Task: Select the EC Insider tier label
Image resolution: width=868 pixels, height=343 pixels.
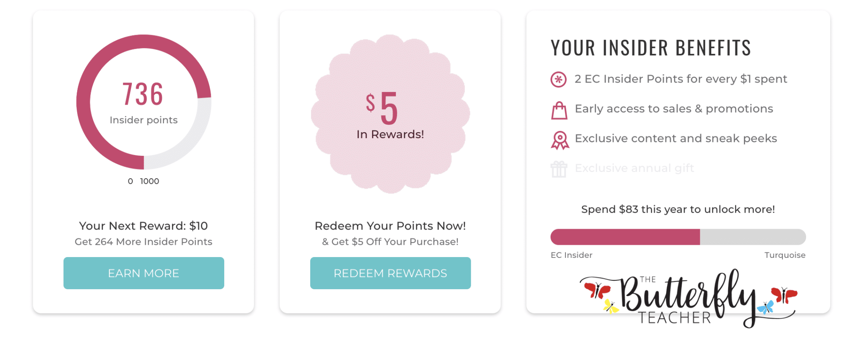Action: [571, 255]
